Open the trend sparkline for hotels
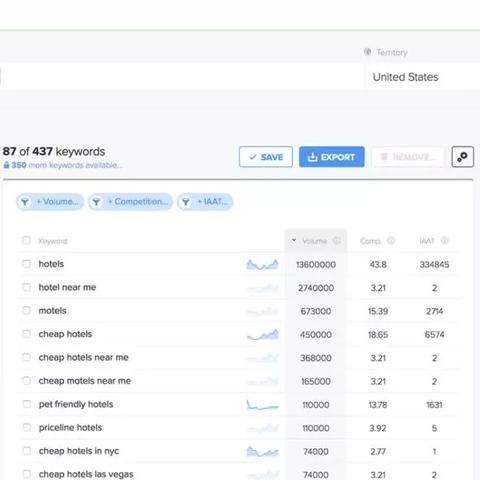The height and width of the screenshot is (480, 480). click(x=262, y=265)
